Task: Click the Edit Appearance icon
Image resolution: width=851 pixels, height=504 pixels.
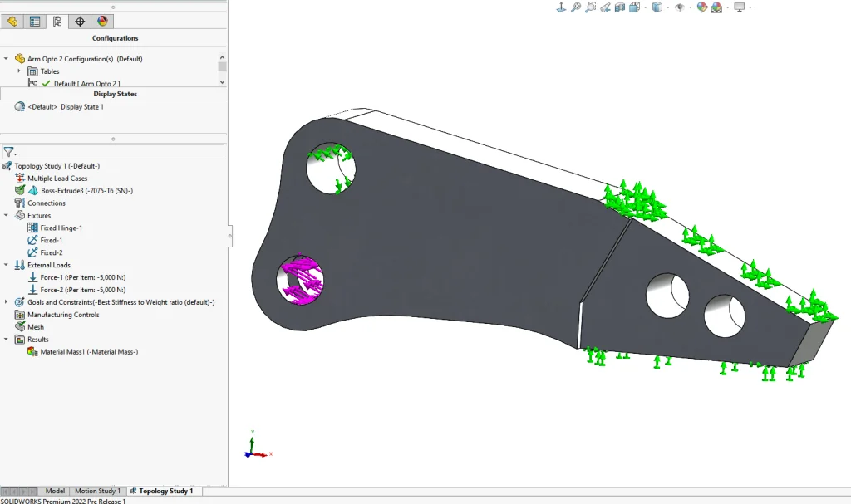Action: point(701,7)
